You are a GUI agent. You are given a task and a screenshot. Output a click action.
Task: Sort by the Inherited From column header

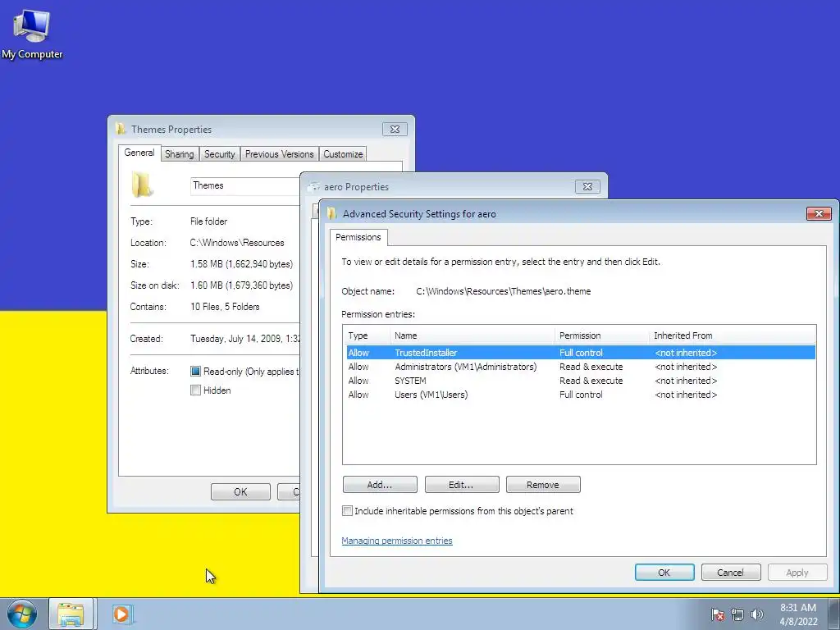pos(732,336)
